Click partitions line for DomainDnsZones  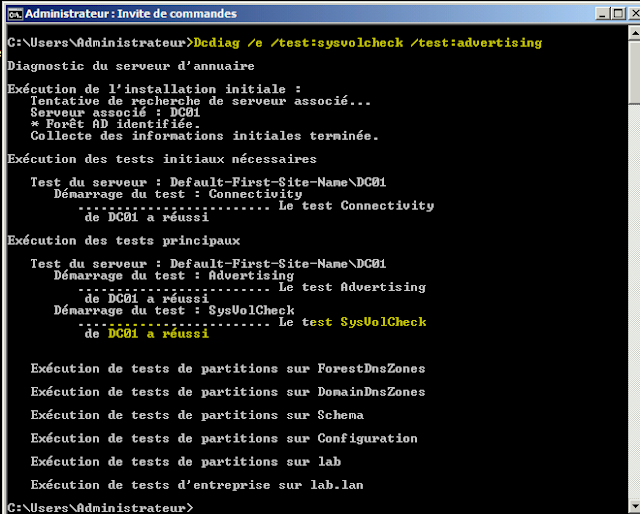228,392
